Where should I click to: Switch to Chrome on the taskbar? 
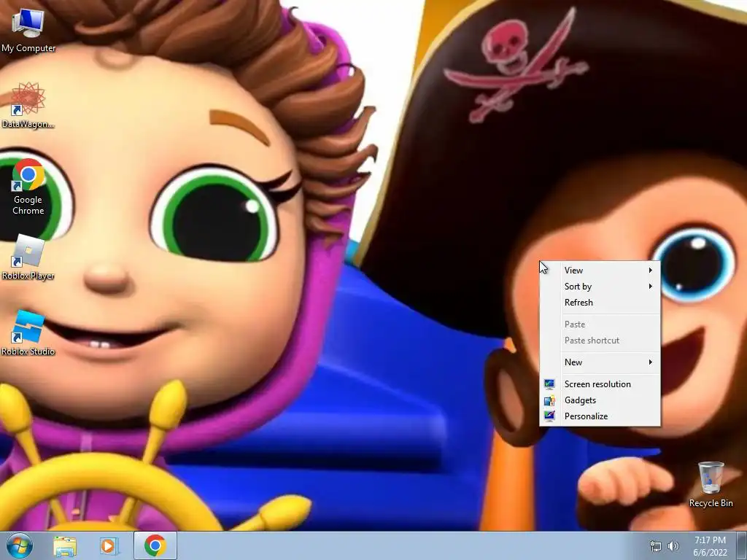[155, 545]
